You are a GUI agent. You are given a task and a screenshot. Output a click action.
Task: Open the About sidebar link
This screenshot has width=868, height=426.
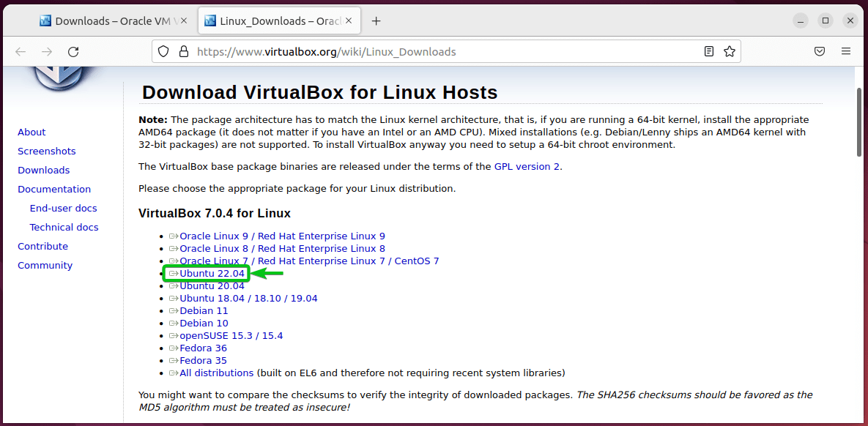coord(31,132)
